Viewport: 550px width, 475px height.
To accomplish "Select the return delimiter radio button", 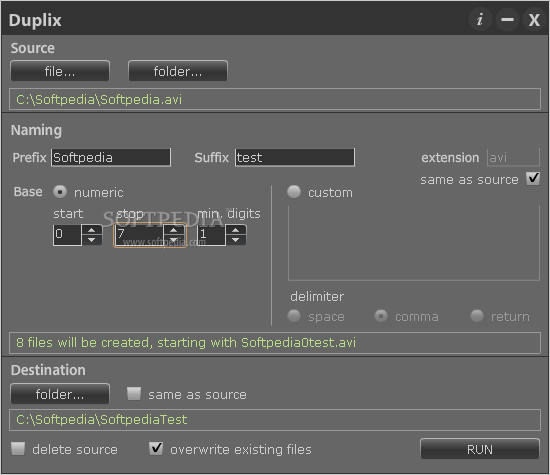I will (x=477, y=316).
